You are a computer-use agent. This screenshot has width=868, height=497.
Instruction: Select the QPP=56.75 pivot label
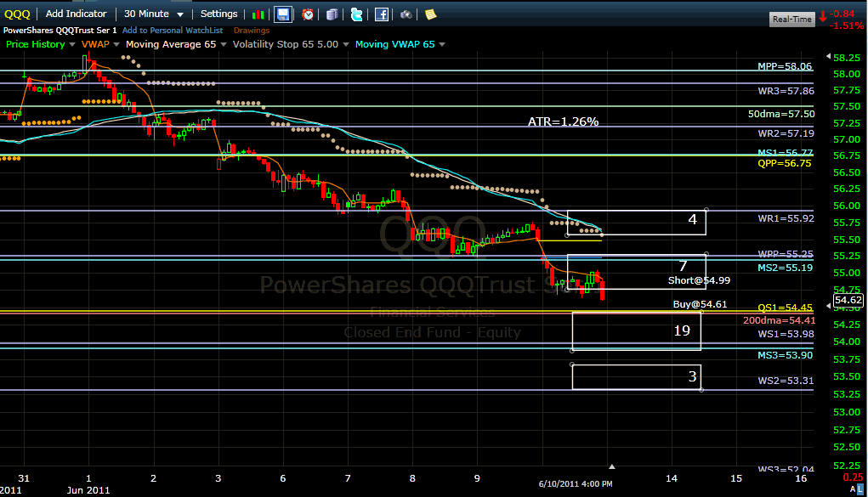[785, 163]
